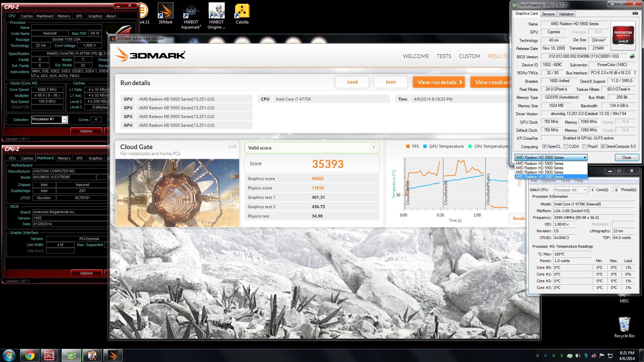The image size is (644, 362).
Task: Click the Show desktop strip on taskbar
Action: (641, 355)
